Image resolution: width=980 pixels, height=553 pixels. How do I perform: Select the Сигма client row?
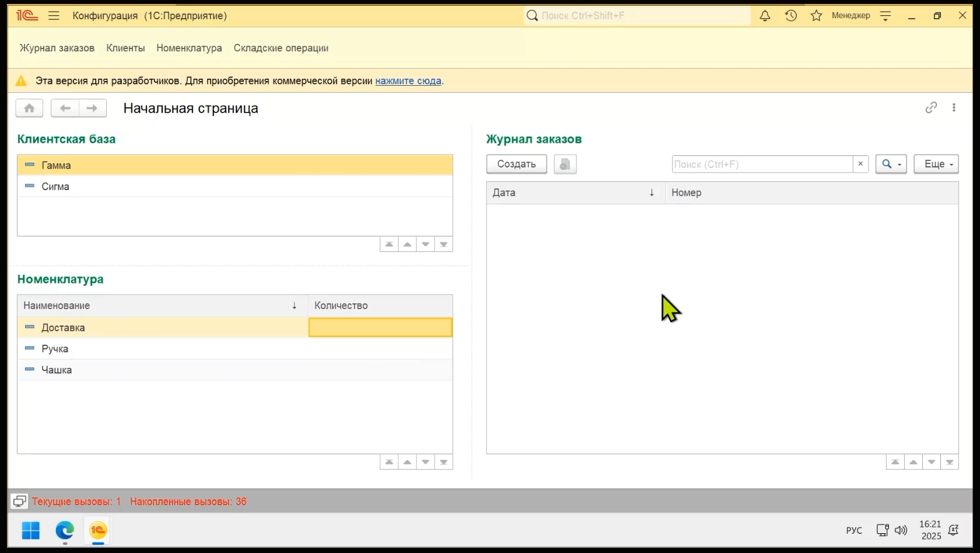(x=55, y=187)
